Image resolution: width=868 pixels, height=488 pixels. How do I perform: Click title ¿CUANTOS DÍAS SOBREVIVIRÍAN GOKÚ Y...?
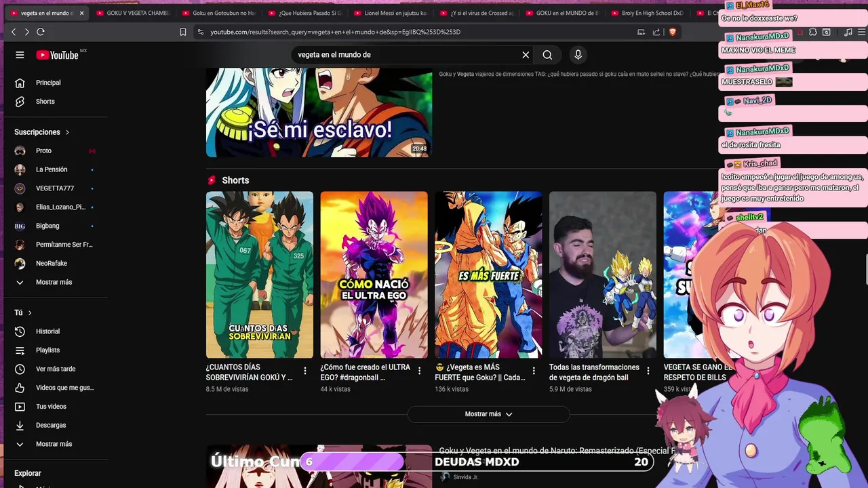(x=250, y=372)
